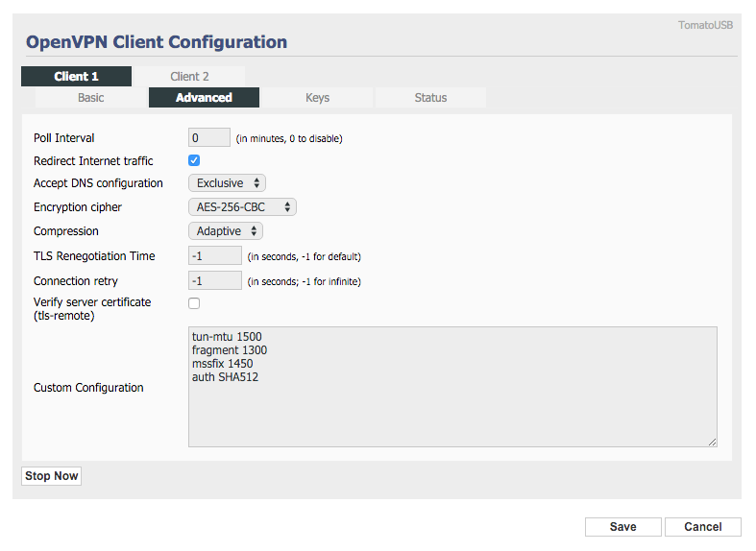Open the Basic settings tab

point(90,97)
